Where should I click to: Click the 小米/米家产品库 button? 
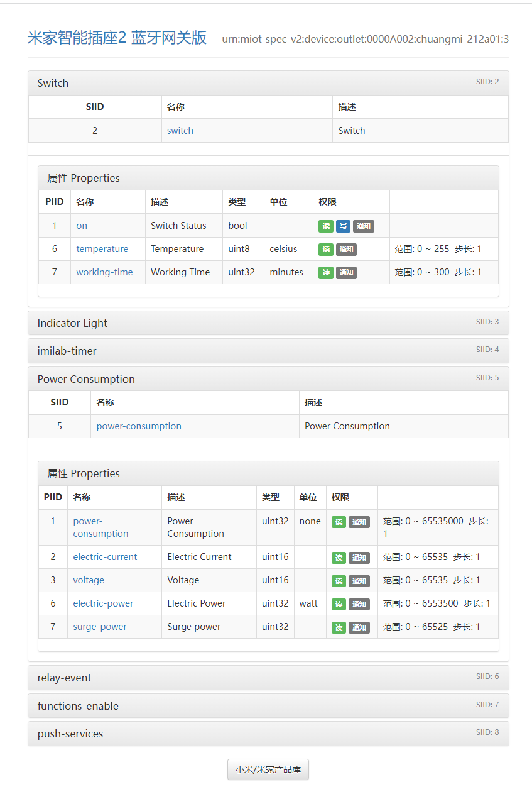coord(268,769)
